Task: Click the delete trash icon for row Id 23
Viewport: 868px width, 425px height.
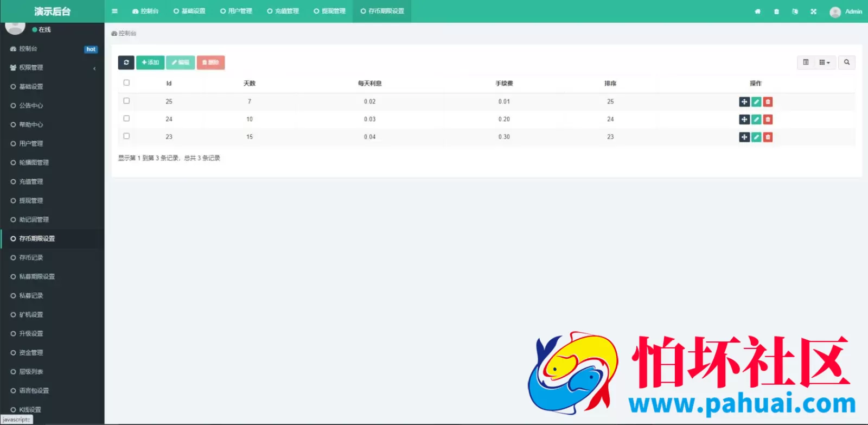Action: [768, 137]
